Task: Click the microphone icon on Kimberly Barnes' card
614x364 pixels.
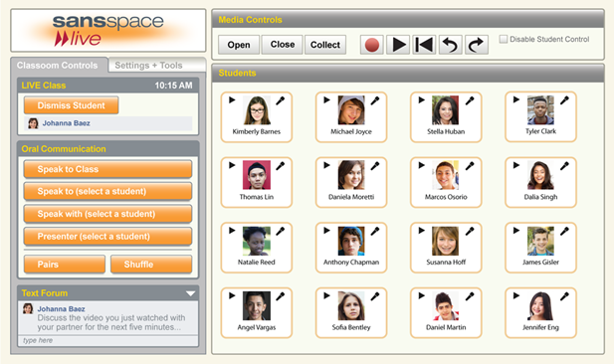Action: [280, 101]
